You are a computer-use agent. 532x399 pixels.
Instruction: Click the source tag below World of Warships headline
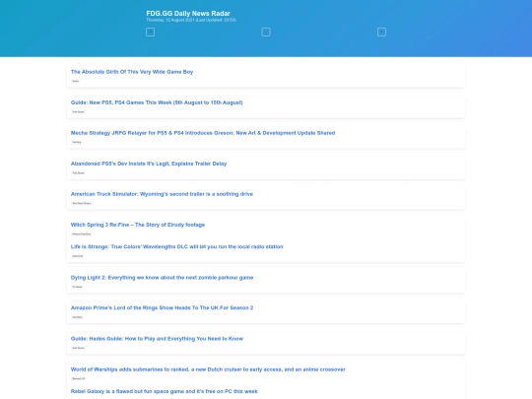79,378
